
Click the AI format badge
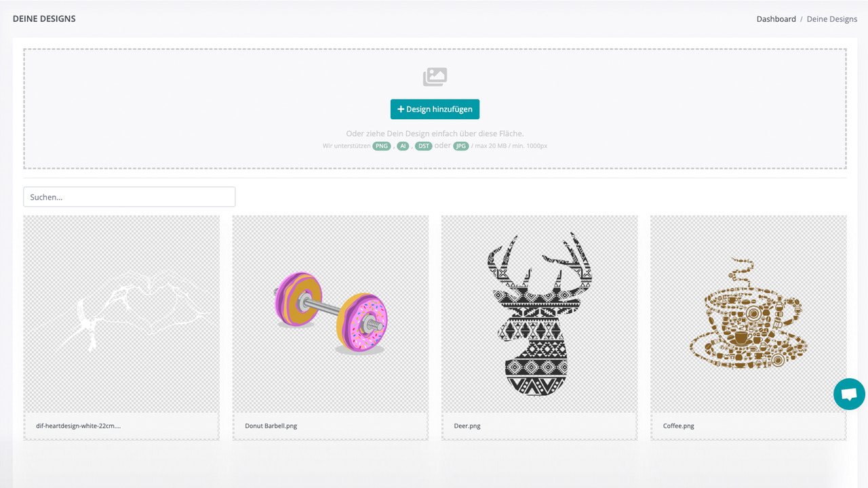point(403,146)
